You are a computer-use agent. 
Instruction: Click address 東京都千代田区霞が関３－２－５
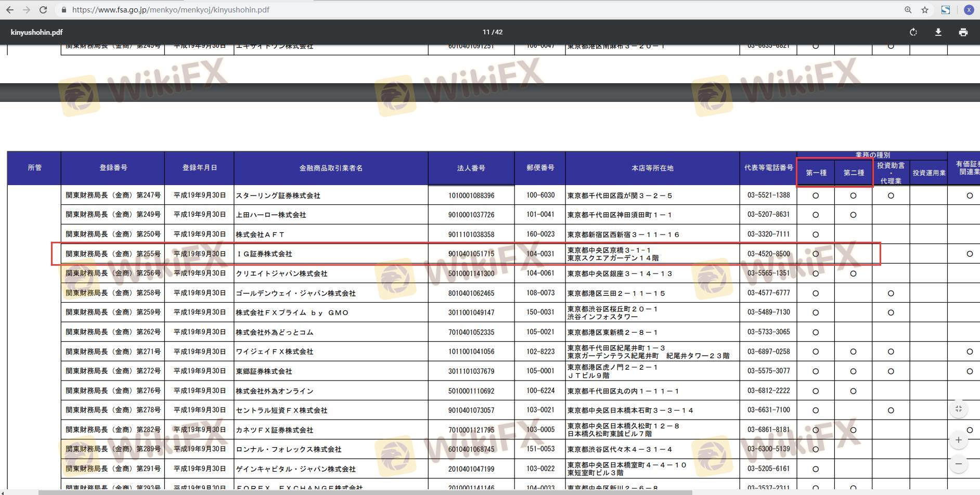tap(620, 196)
